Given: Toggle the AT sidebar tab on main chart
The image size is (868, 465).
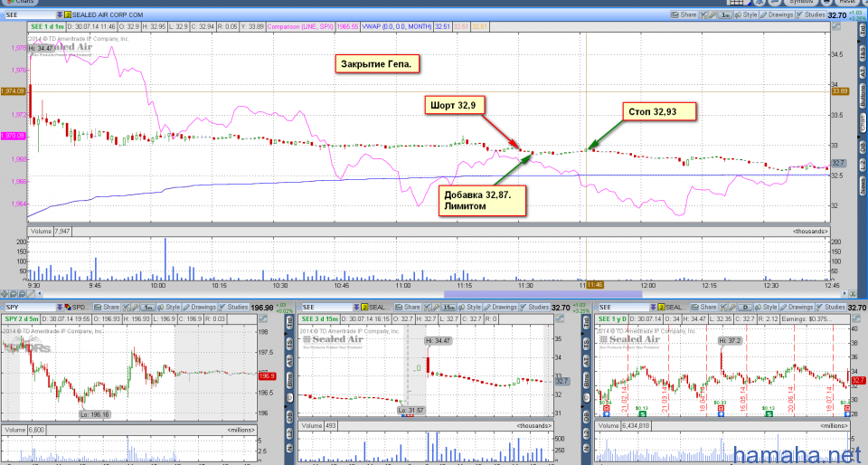Looking at the screenshot, I should [x=862, y=72].
